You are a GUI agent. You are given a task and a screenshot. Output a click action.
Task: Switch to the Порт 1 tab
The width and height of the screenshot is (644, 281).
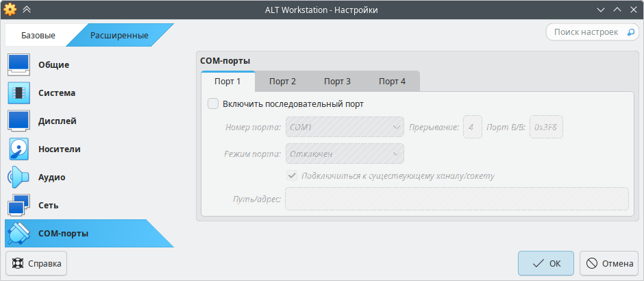click(227, 82)
